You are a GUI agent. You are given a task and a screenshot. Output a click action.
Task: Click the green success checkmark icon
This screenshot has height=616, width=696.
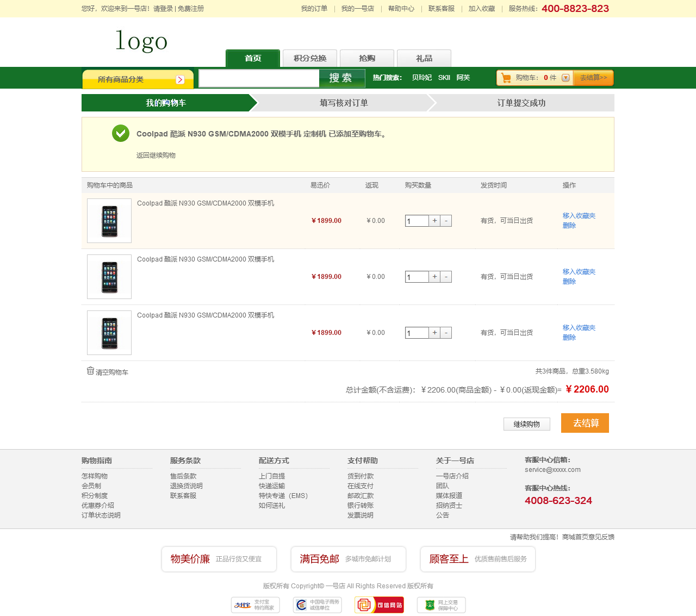click(121, 133)
